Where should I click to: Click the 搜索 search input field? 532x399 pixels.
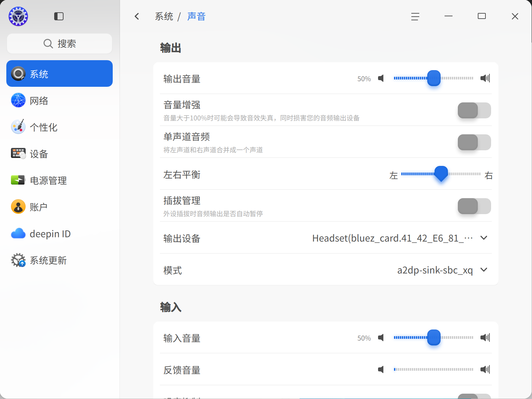point(60,44)
